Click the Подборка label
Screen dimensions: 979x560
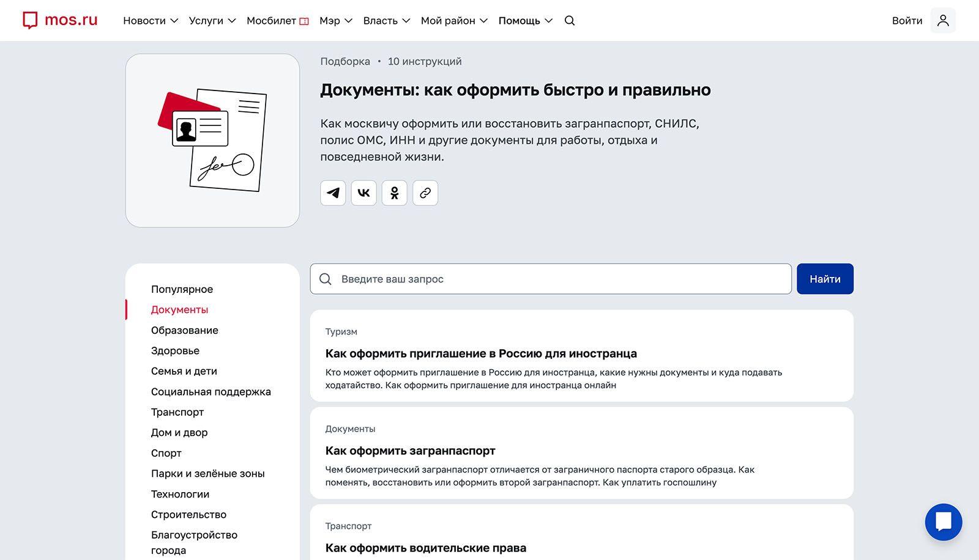coord(345,62)
